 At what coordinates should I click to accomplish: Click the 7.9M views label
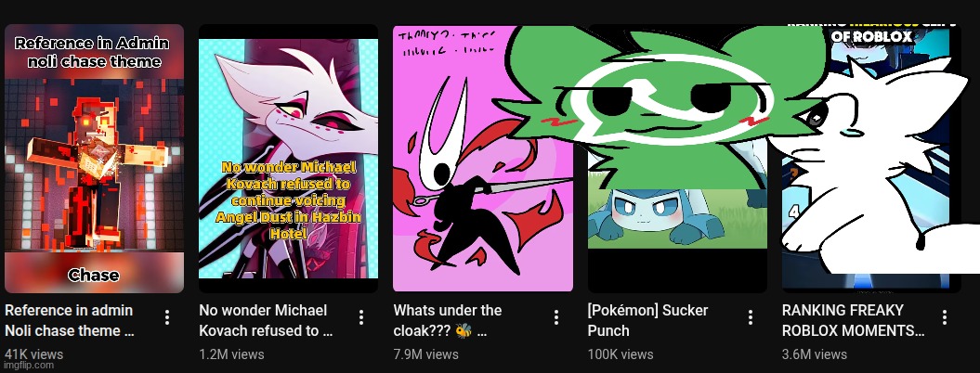click(x=425, y=354)
